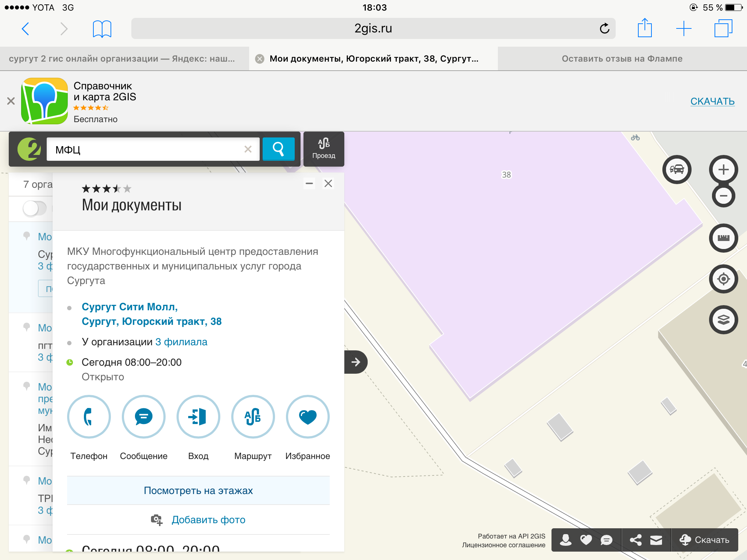Go back with Safari back arrow
The image size is (747, 560).
coord(25,28)
